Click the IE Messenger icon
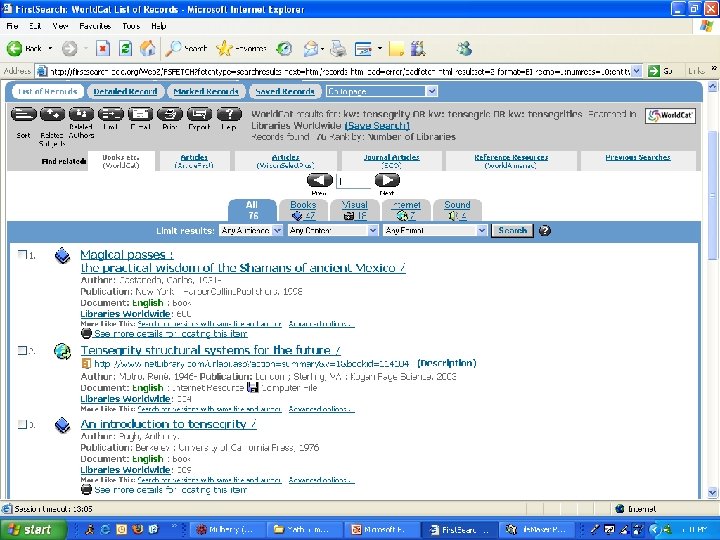Screen dimensions: 720x540 (464, 48)
